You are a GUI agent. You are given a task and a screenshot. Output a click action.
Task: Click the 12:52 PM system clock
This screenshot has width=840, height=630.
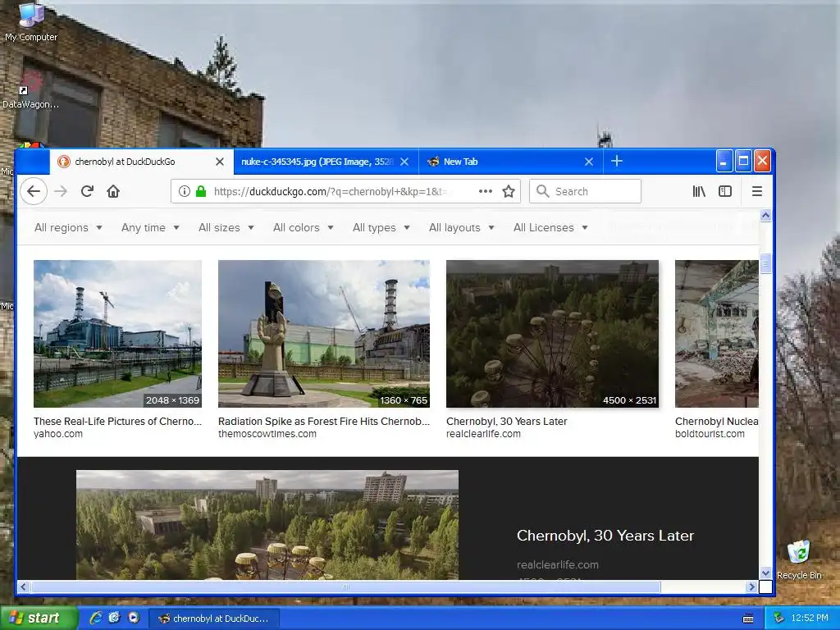[x=810, y=619]
